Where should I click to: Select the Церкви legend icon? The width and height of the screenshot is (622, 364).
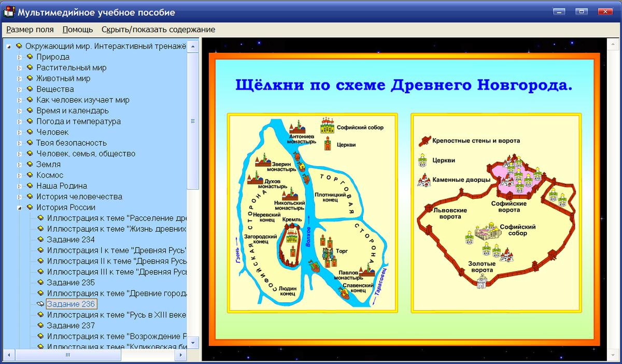click(422, 161)
